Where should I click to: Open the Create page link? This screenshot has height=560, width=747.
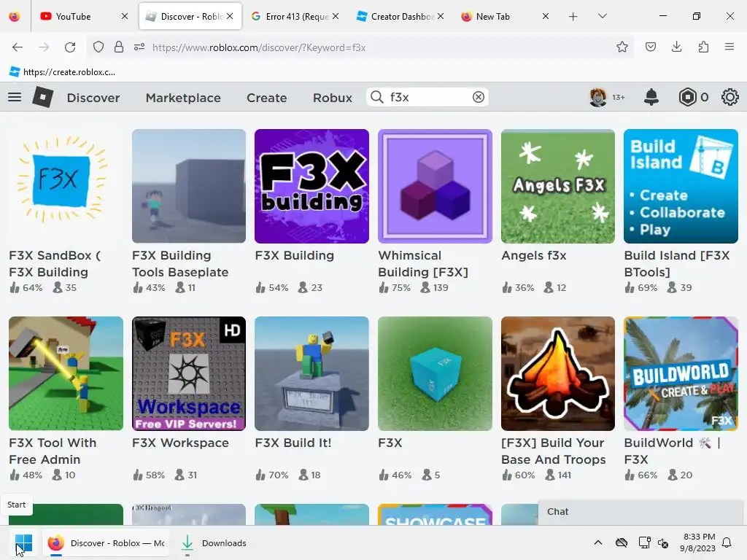[x=267, y=98]
